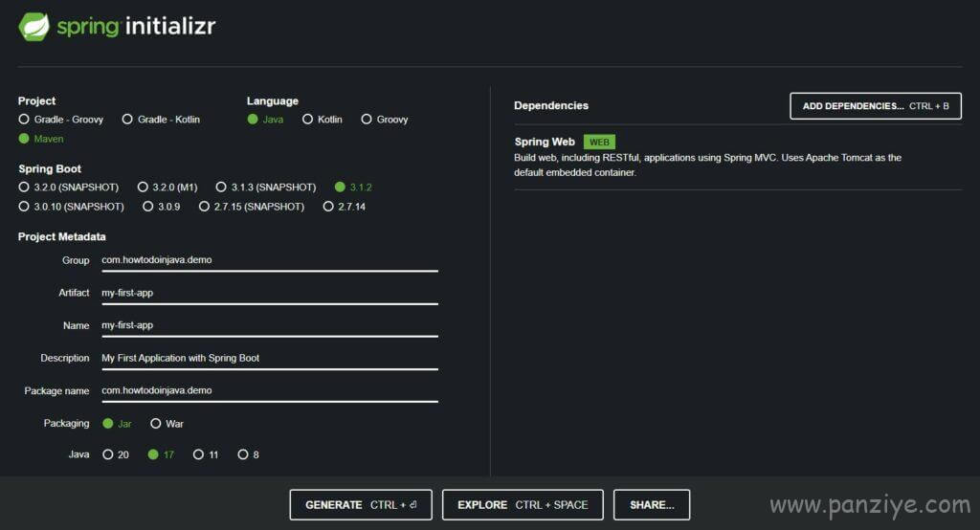980x530 pixels.
Task: Edit the Name input field
Action: click(269, 325)
